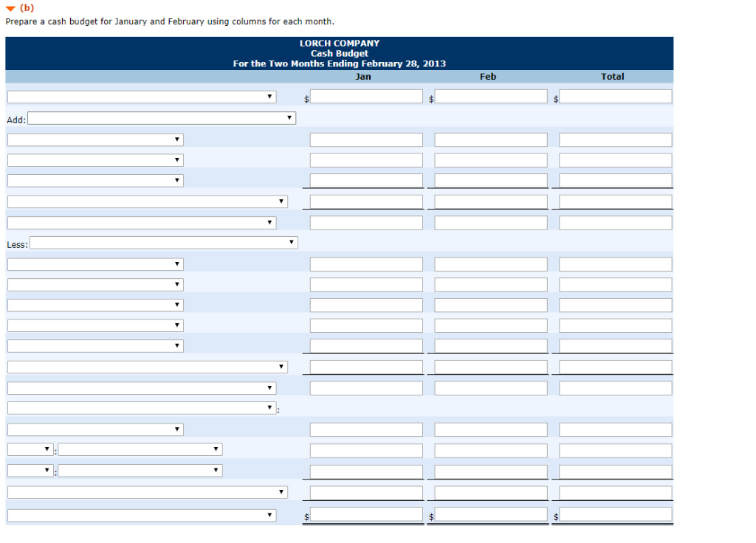Image resolution: width=756 pixels, height=543 pixels.
Task: Click the top Total amount field with dollar sign
Action: click(x=615, y=96)
